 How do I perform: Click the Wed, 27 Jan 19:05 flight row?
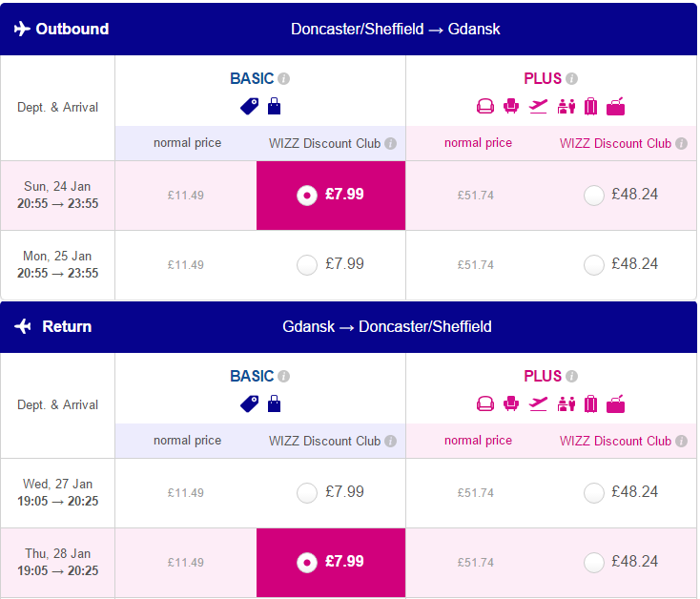tap(348, 493)
